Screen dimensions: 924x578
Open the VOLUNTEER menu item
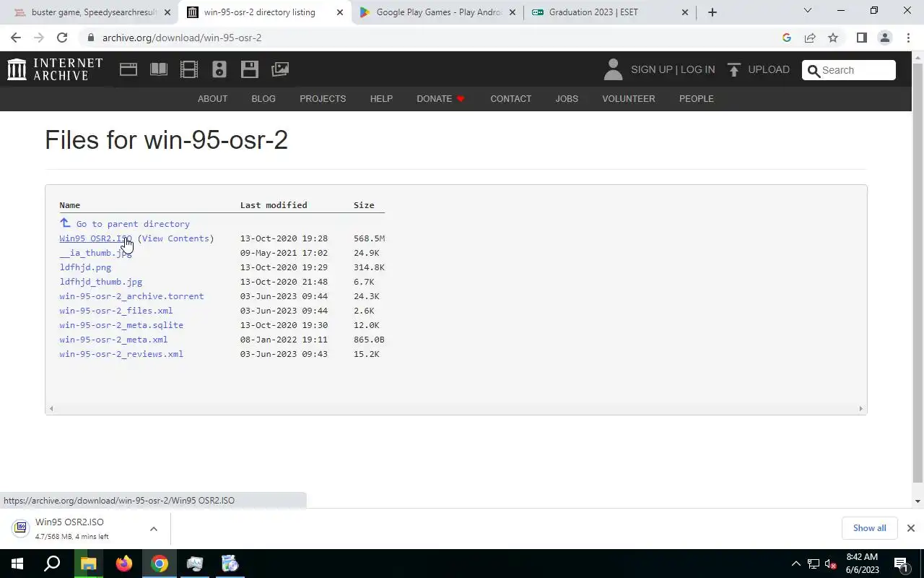pyautogui.click(x=629, y=98)
